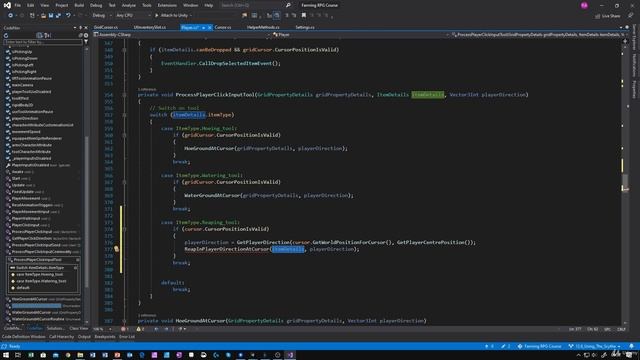Open the Analyze menu
This screenshot has width=640, height=360.
tap(129, 5)
